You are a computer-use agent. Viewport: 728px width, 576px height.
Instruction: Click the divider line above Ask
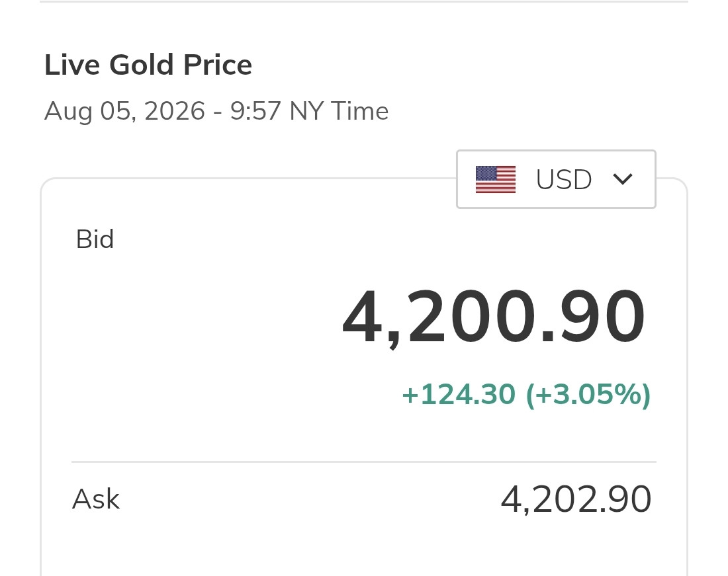[364, 462]
